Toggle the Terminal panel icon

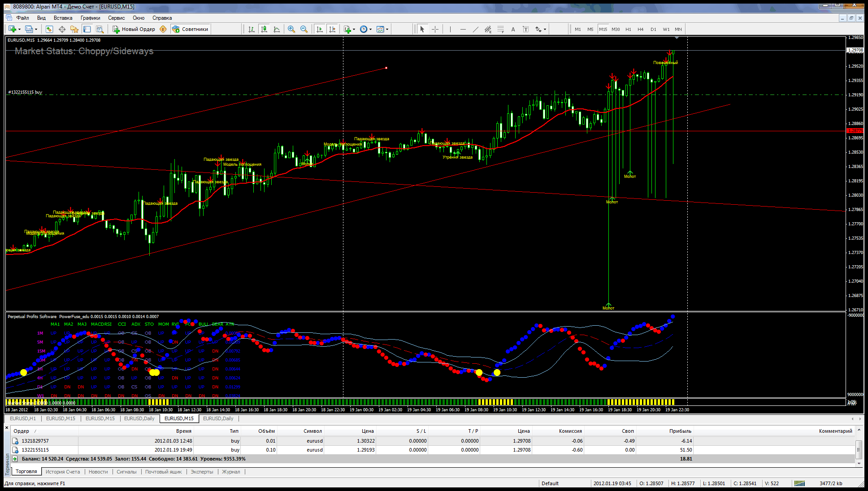pyautogui.click(x=87, y=29)
